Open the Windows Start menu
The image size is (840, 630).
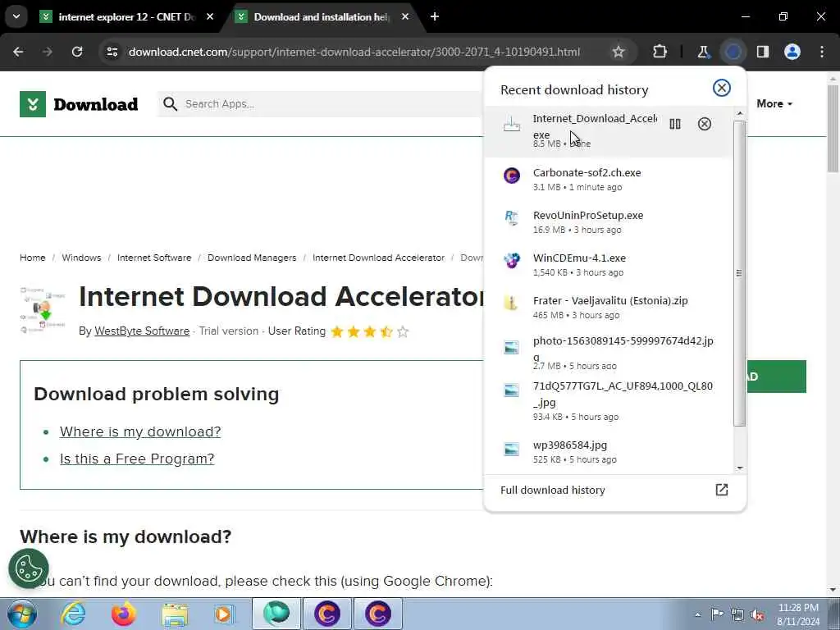pos(21,614)
